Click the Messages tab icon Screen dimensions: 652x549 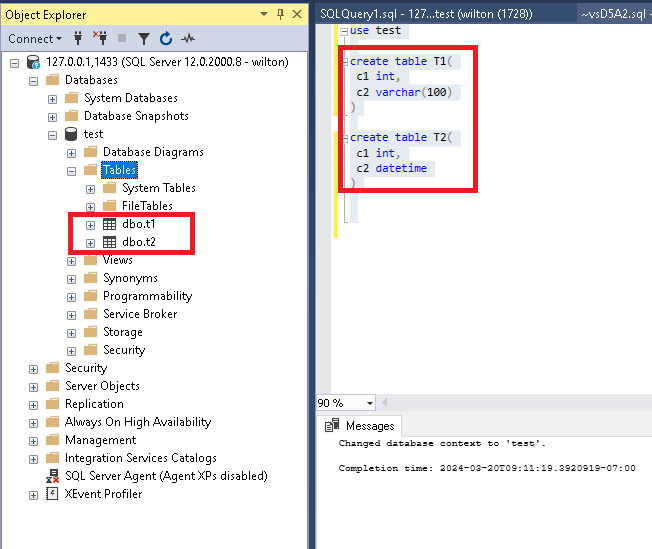[332, 425]
